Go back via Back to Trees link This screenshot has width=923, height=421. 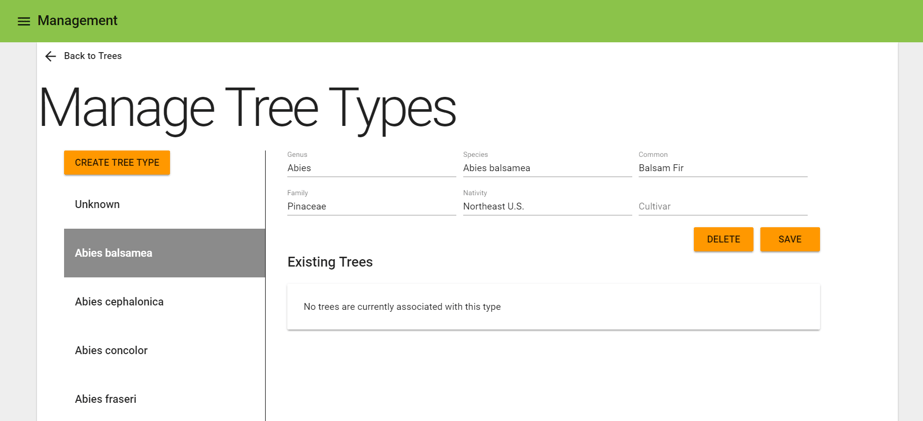pyautogui.click(x=92, y=56)
